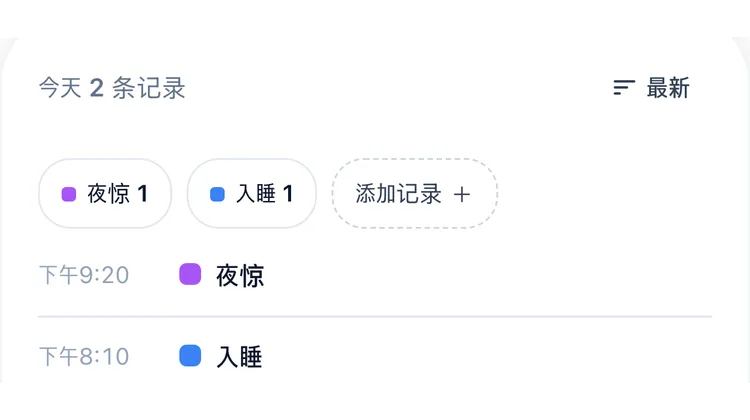Select the 夜惊 text in the list entry
Image resolution: width=750 pixels, height=420 pixels.
click(x=240, y=276)
